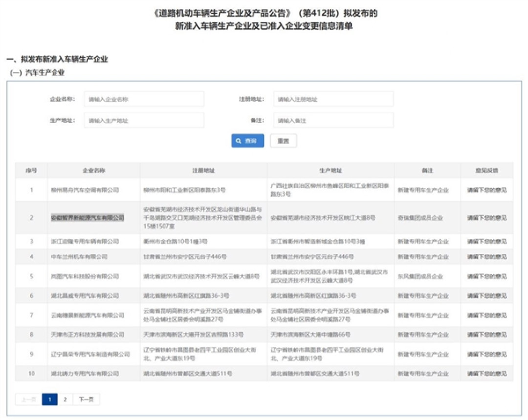Click 奇瑞集团成员企业 remark in row 2
Viewport: 528px width, 420px height.
tap(420, 218)
